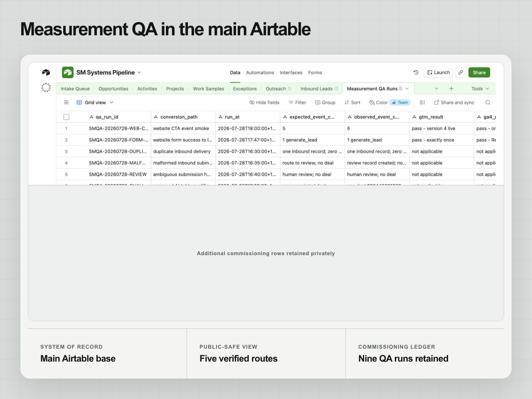Viewport: 532px width, 399px height.
Task: Open the Intake Queue table tab
Action: tap(75, 89)
